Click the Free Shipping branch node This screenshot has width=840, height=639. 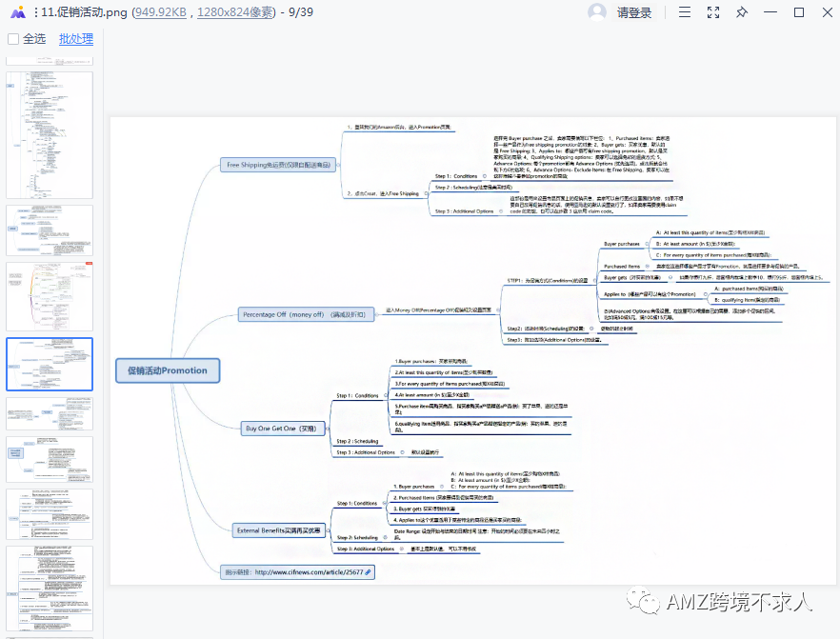pyautogui.click(x=279, y=165)
